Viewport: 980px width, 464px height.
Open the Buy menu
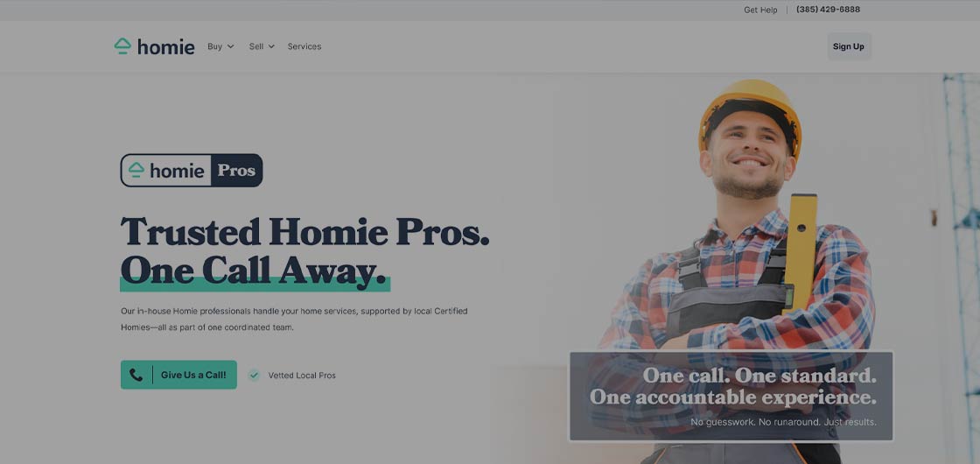point(220,46)
